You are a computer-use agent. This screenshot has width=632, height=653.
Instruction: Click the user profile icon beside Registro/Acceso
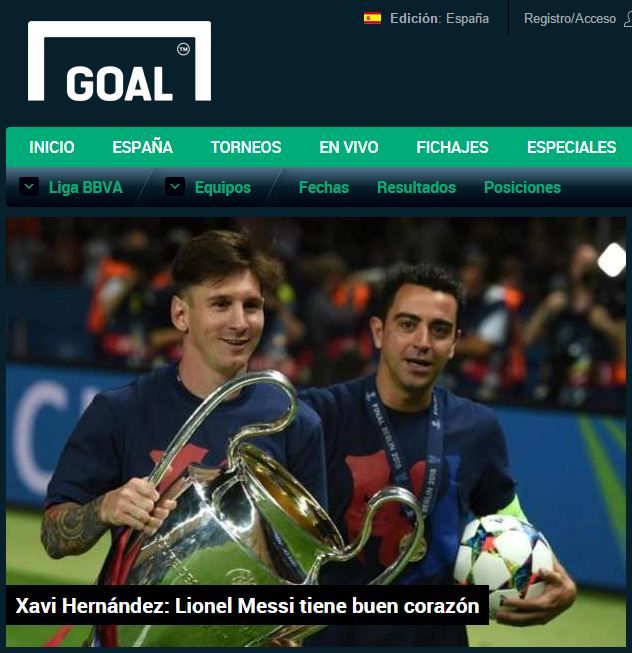coord(628,19)
